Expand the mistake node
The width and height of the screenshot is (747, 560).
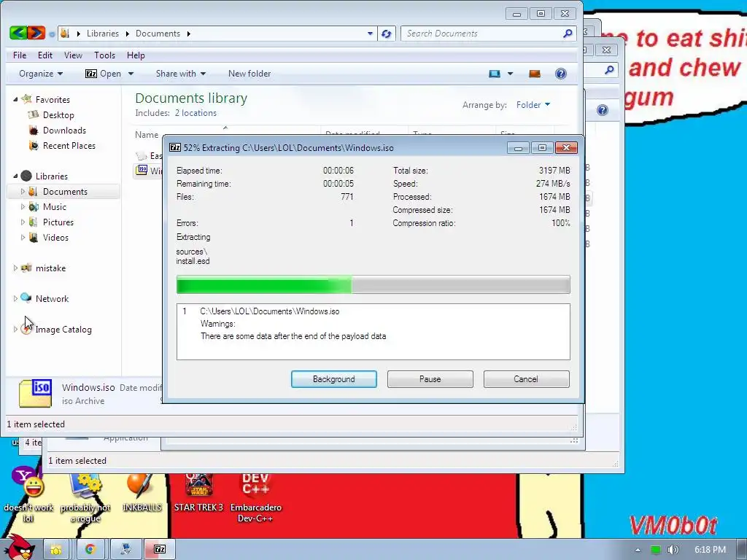point(15,268)
